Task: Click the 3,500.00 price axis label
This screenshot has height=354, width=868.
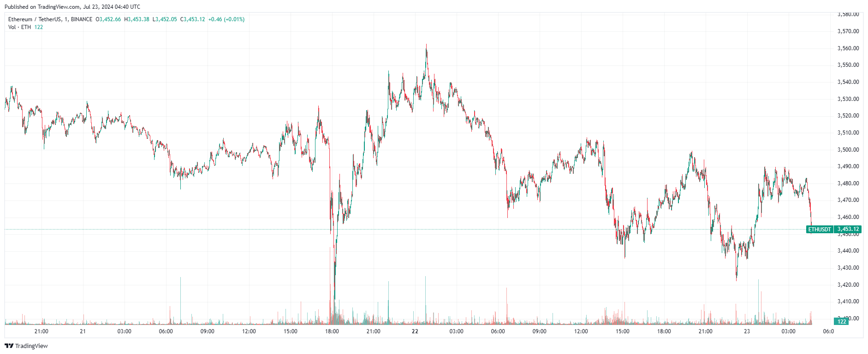Action: coord(848,150)
